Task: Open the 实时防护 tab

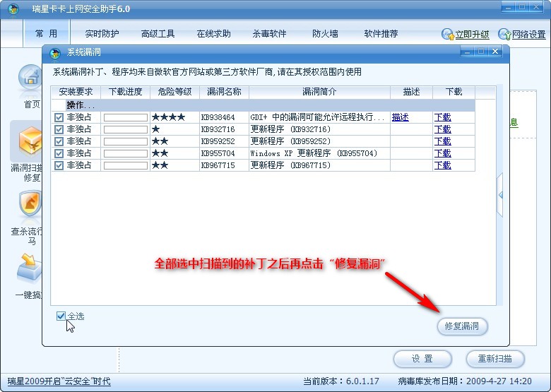Action: point(102,34)
